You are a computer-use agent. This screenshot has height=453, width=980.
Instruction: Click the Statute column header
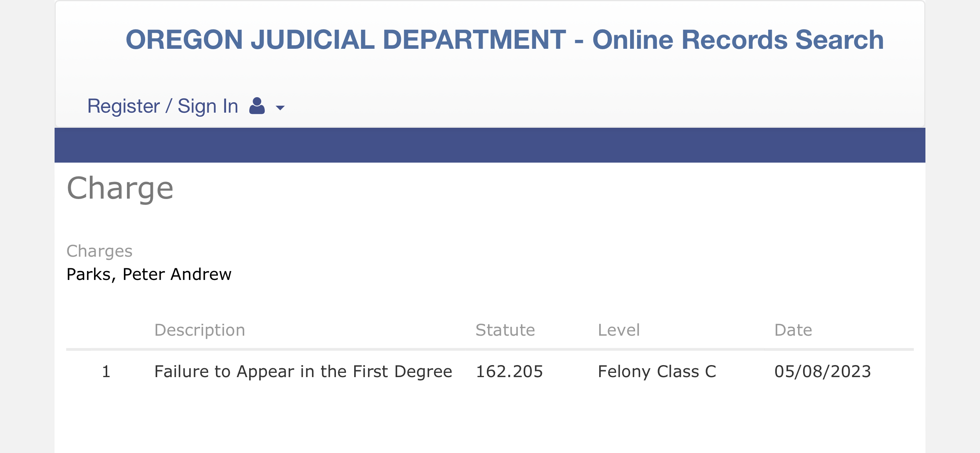505,330
